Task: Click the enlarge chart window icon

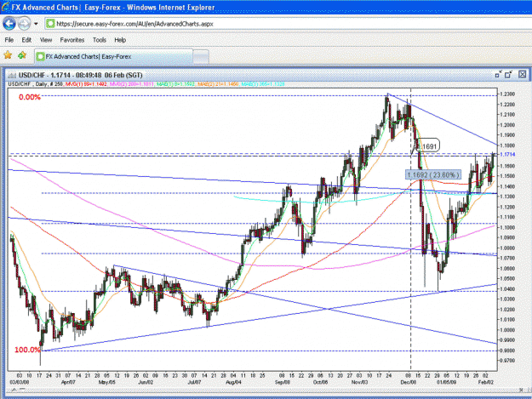Action: coord(508,75)
